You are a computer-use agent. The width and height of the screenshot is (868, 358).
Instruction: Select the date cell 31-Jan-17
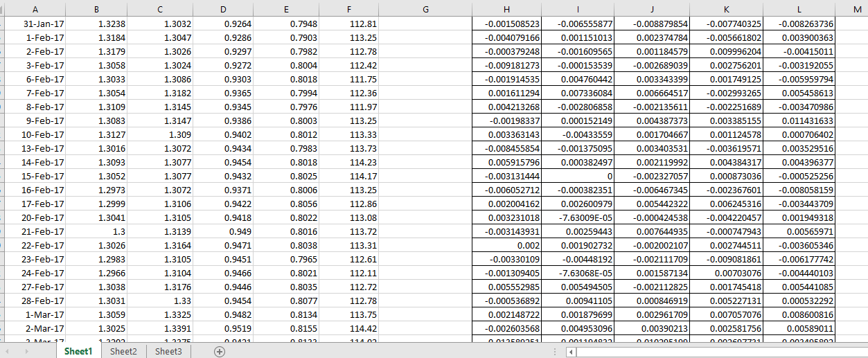[35, 24]
